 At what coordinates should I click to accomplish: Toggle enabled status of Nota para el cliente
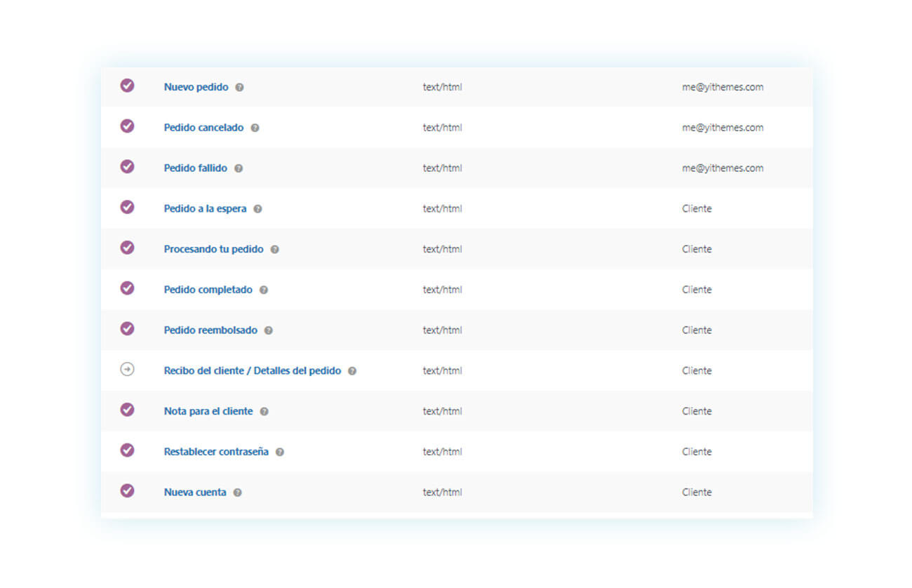127,409
